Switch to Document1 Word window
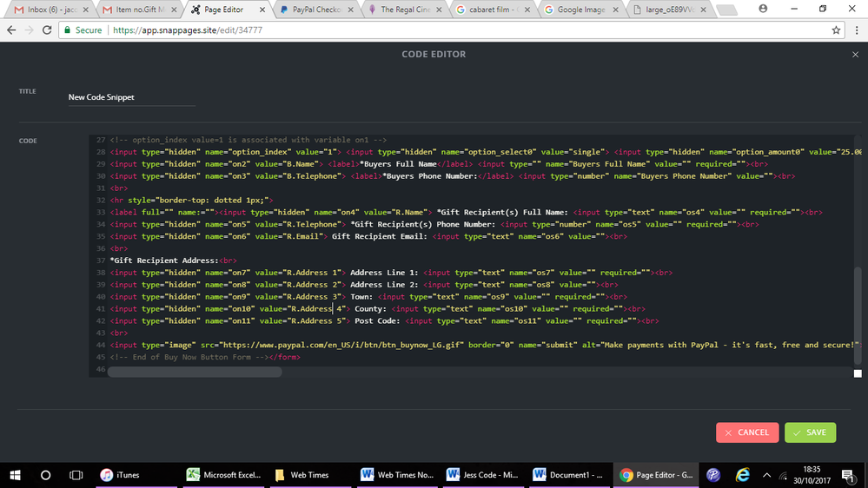The image size is (868, 488). pos(569,475)
